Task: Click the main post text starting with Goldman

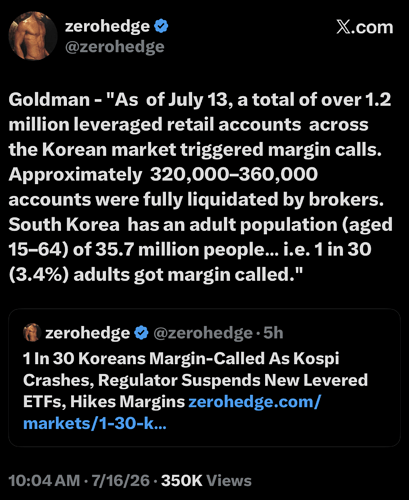Action: pyautogui.click(x=200, y=187)
